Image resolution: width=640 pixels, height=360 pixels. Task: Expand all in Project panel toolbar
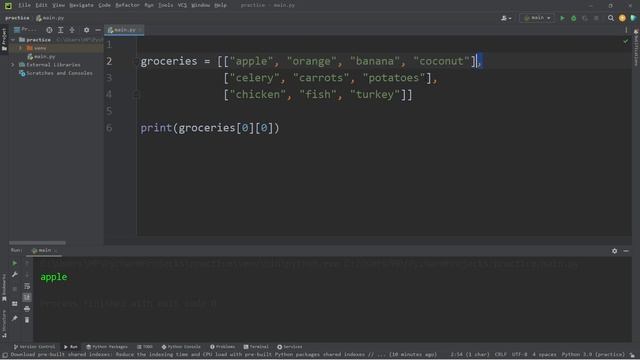[60, 30]
